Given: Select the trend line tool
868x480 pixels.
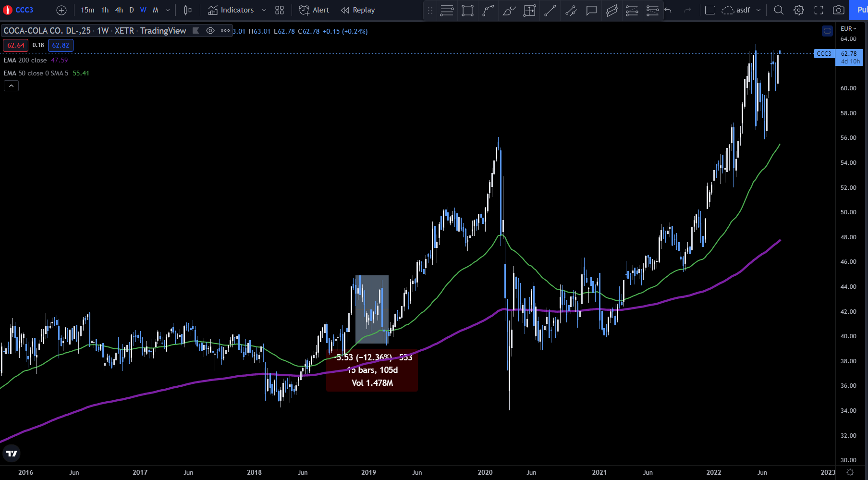Looking at the screenshot, I should [550, 10].
